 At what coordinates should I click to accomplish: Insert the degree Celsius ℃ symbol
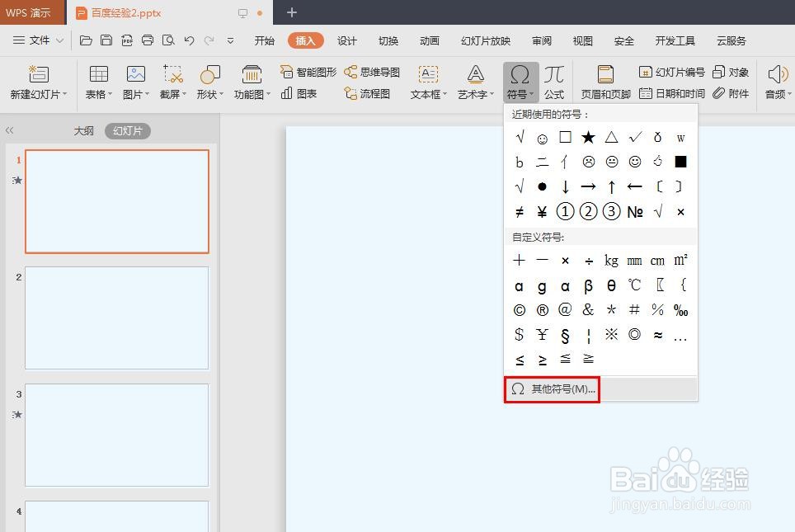[635, 285]
